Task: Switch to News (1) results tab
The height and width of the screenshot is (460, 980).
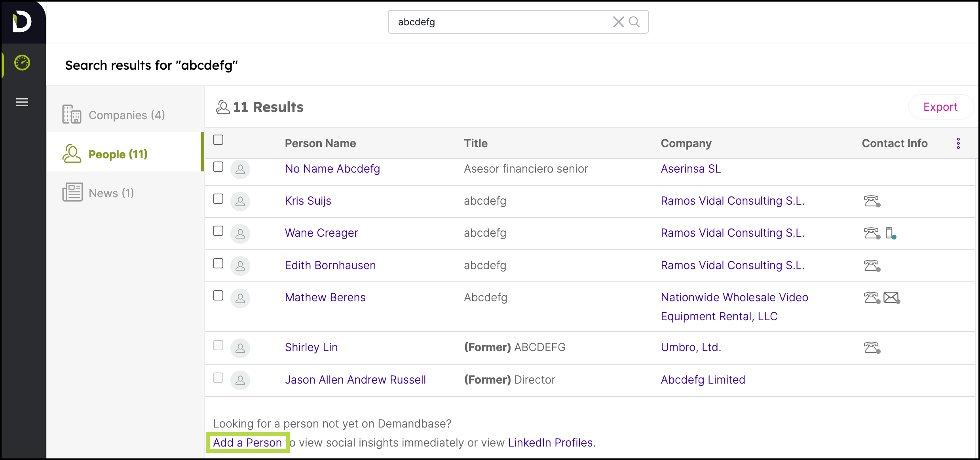Action: point(125,193)
